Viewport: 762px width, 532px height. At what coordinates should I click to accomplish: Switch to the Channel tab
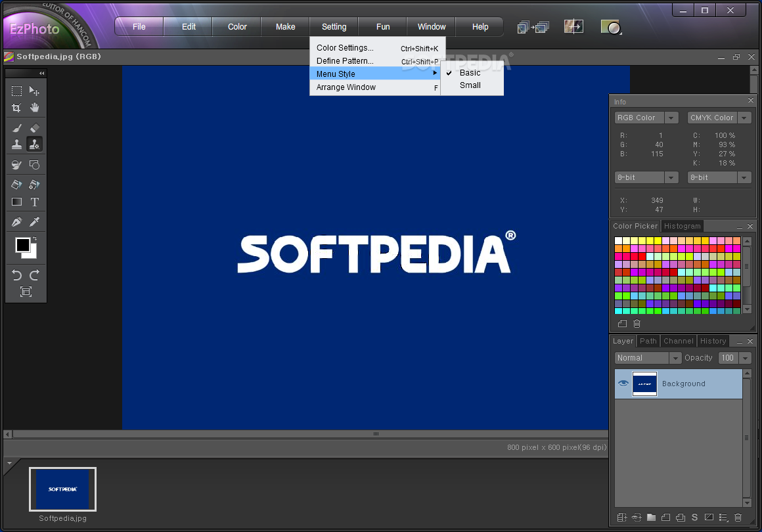(x=679, y=341)
